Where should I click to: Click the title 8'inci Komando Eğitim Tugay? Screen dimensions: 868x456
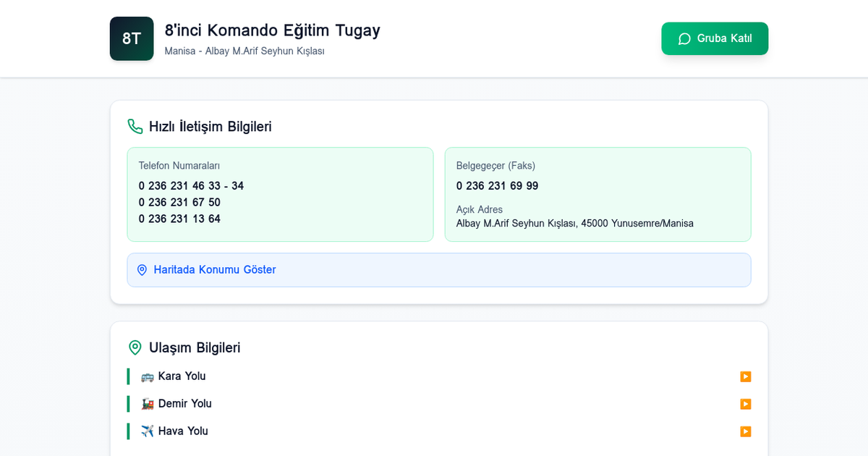[273, 30]
